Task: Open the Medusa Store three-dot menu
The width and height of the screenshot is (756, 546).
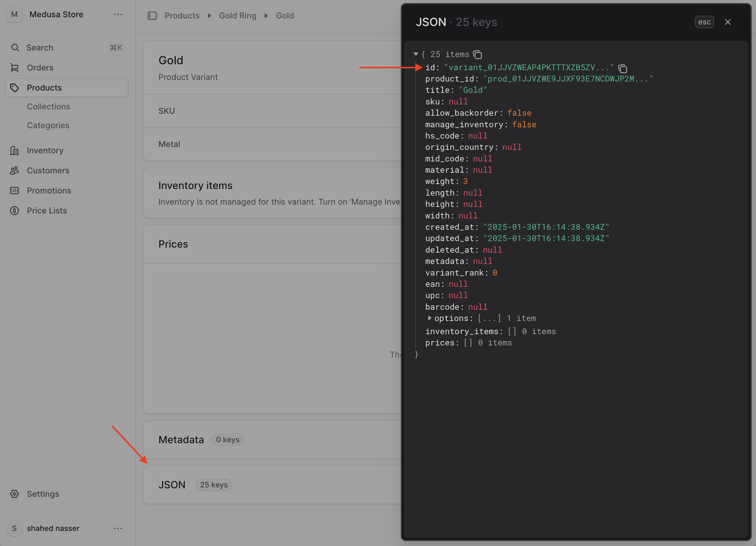Action: click(118, 14)
